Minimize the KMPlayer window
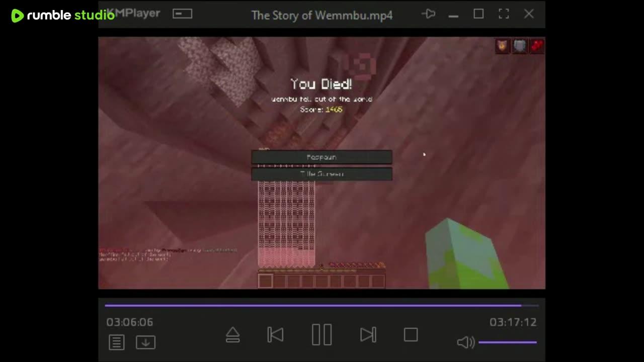This screenshot has height=362, width=644. (453, 15)
